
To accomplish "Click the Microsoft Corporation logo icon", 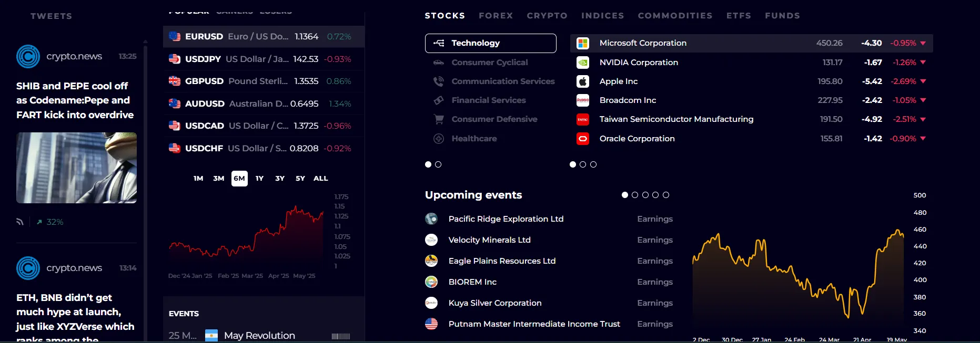I will pos(583,43).
